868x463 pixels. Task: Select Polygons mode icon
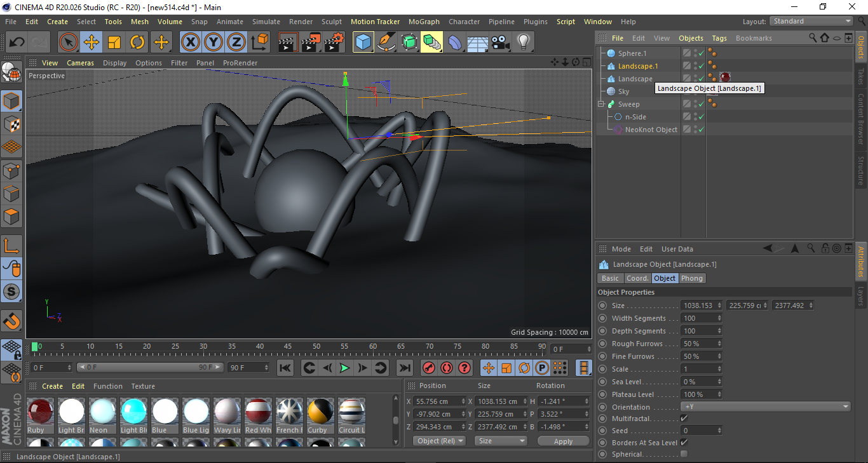pos(11,216)
